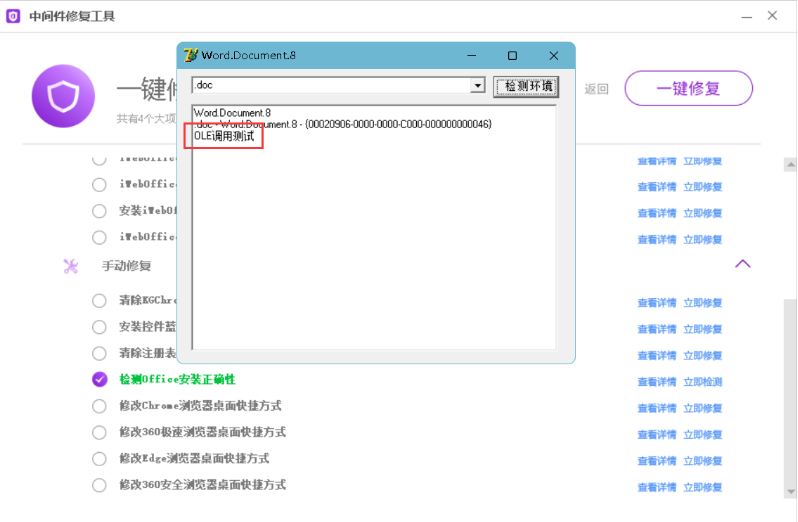Viewport: 798px width, 522px height.
Task: Click first Word.Document.8 line in output box
Action: pos(233,113)
